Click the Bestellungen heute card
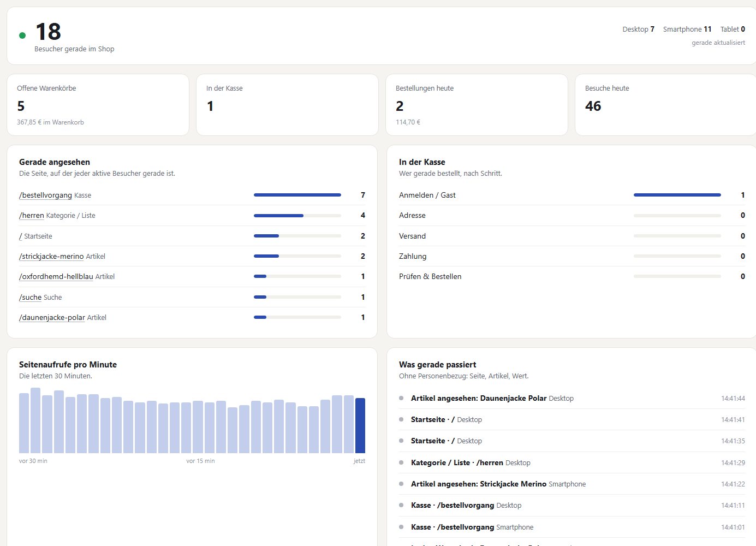The width and height of the screenshot is (756, 546). (x=477, y=105)
